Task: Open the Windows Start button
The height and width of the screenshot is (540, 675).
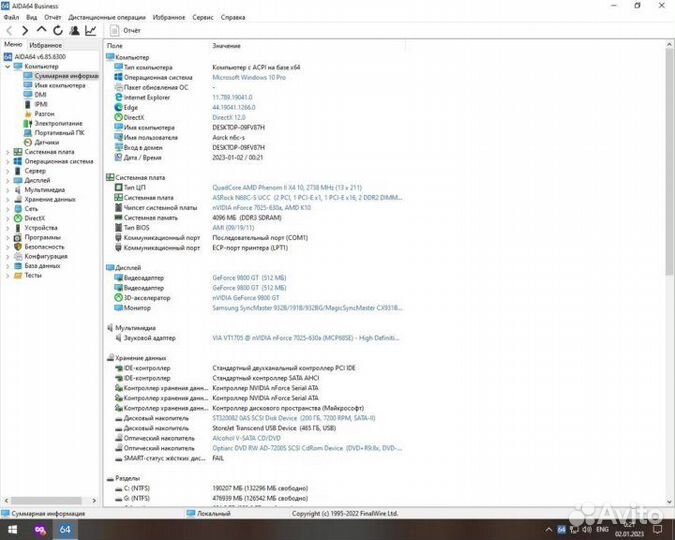Action: [x=11, y=529]
